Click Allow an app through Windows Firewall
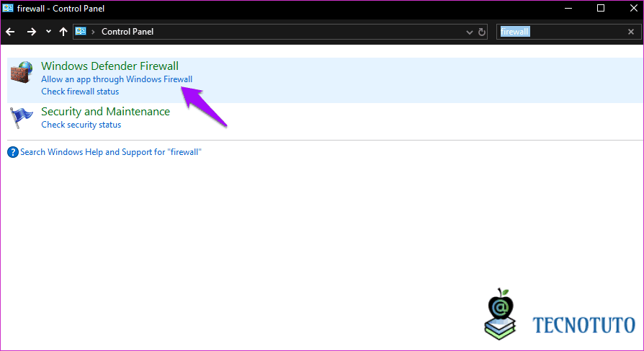Screen dimensions: 644x351 coord(117,79)
